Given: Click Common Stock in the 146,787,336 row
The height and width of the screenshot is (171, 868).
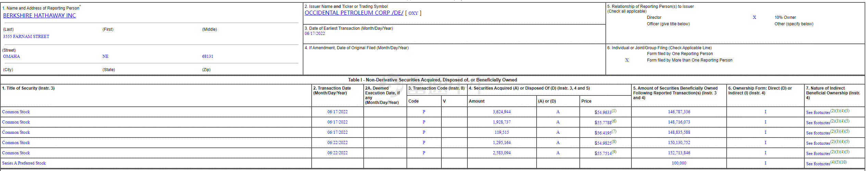Looking at the screenshot, I should [x=16, y=112].
